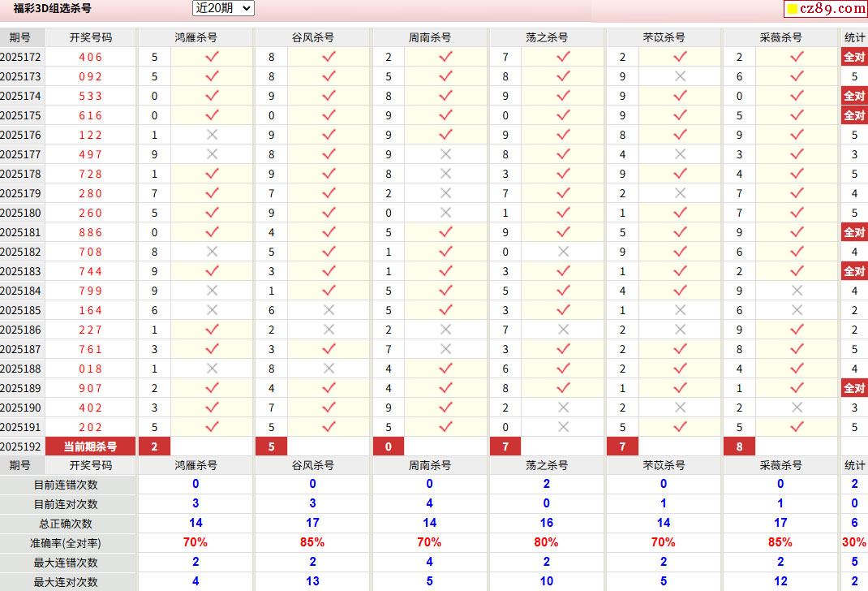Click 芣苡杀号 X mark in row 2025177
The height and width of the screenshot is (591, 868).
point(681,154)
